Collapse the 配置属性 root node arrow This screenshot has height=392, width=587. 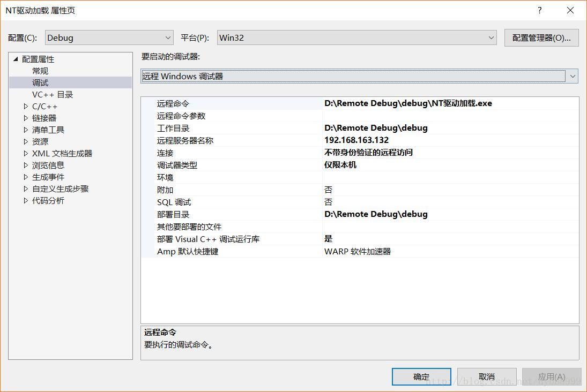15,59
